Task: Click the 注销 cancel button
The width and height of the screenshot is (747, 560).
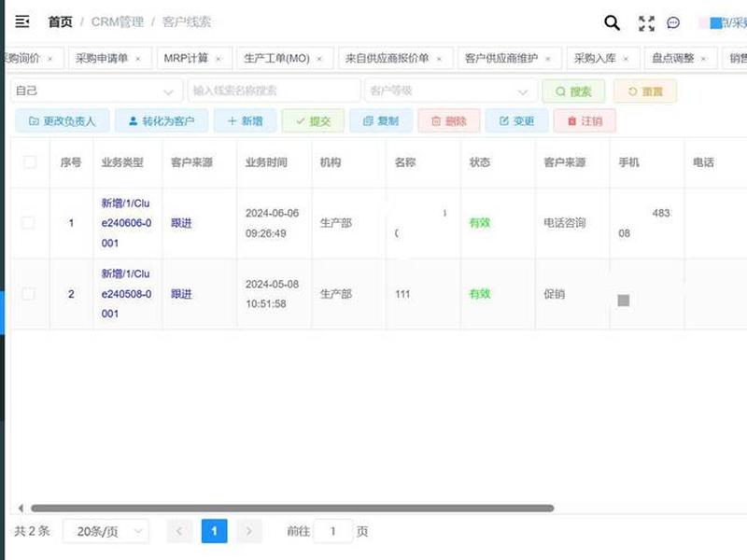Action: (x=585, y=121)
